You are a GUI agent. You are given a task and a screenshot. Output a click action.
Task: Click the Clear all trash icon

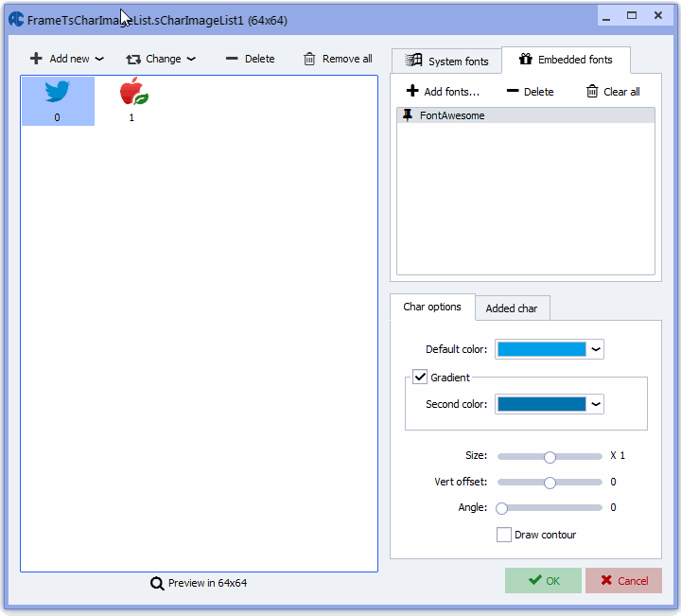pos(592,91)
